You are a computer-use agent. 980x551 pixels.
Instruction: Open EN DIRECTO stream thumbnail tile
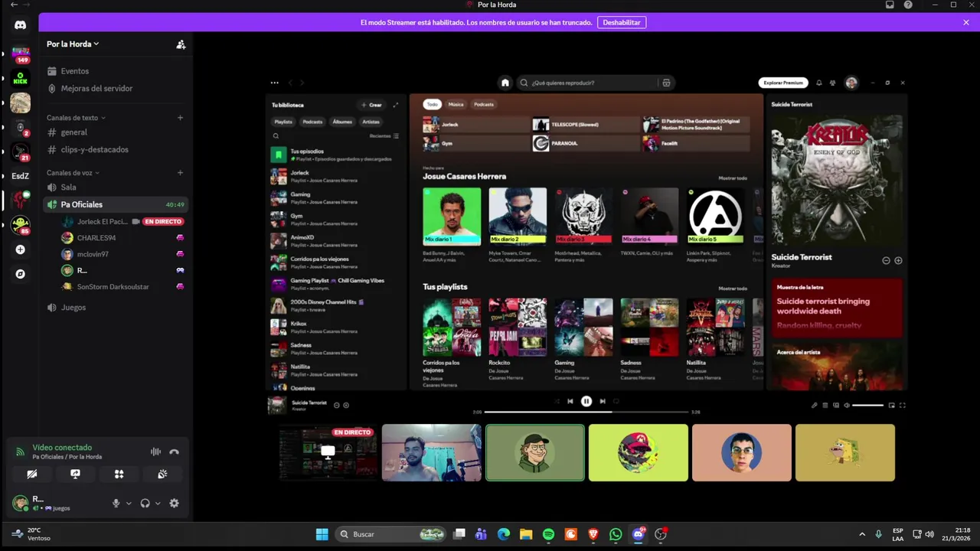click(328, 453)
